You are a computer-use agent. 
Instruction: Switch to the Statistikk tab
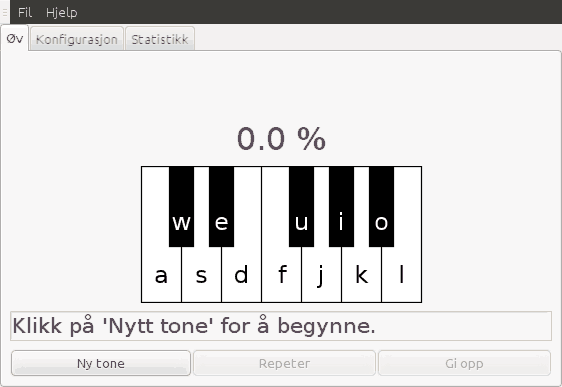(x=160, y=39)
